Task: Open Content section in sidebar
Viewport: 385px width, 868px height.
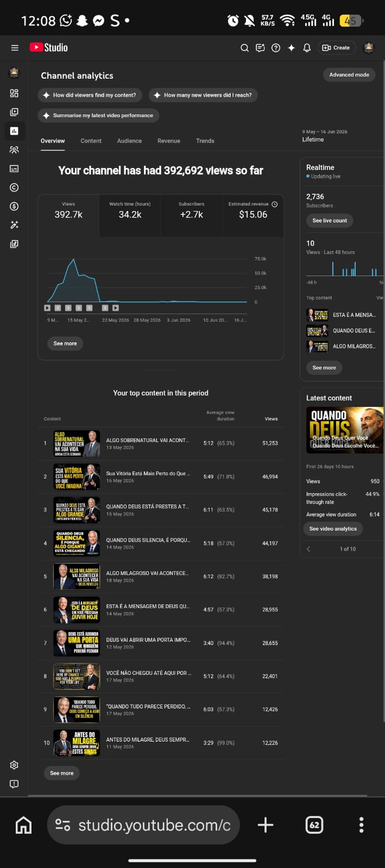Action: [14, 112]
